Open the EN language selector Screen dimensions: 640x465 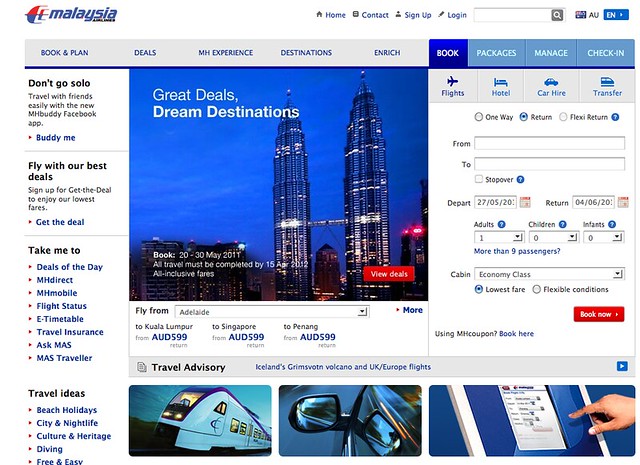(616, 15)
